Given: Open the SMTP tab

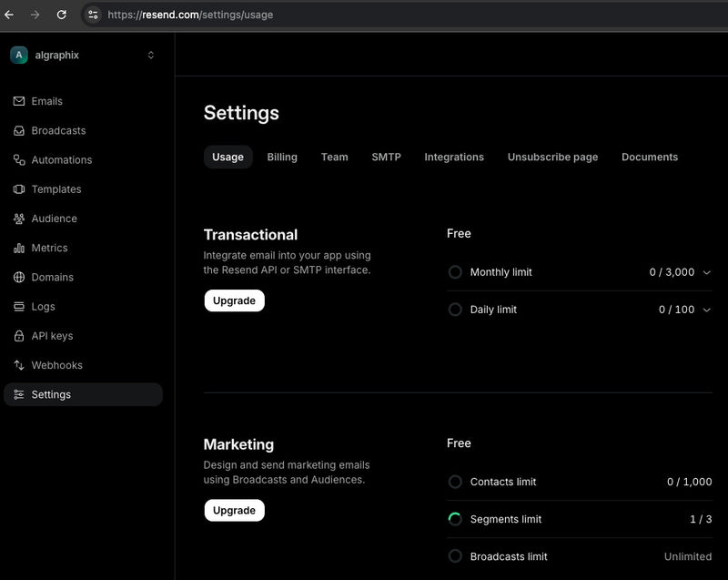Looking at the screenshot, I should point(386,157).
